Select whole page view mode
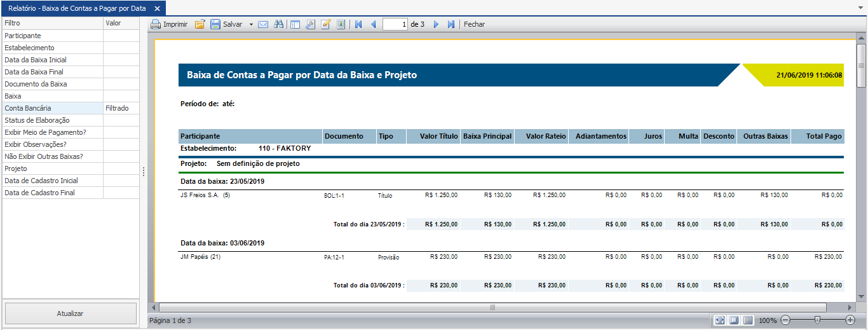Image resolution: width=868 pixels, height=330 pixels. [734, 320]
